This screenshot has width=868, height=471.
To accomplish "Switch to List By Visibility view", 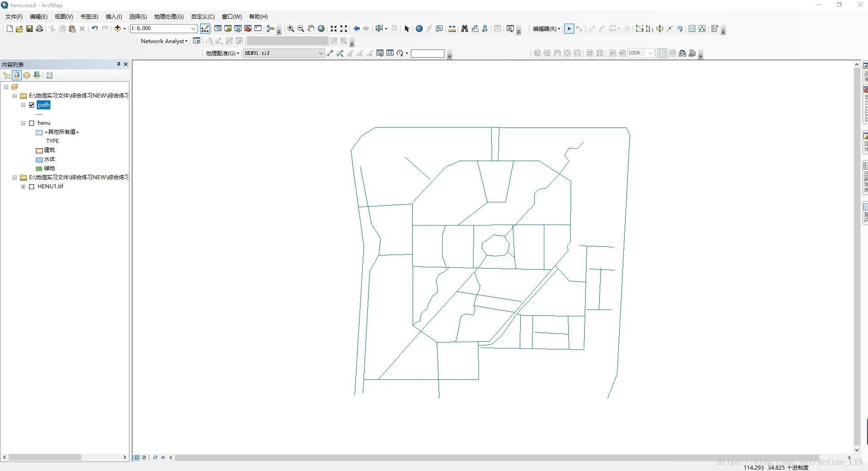I will (27, 75).
